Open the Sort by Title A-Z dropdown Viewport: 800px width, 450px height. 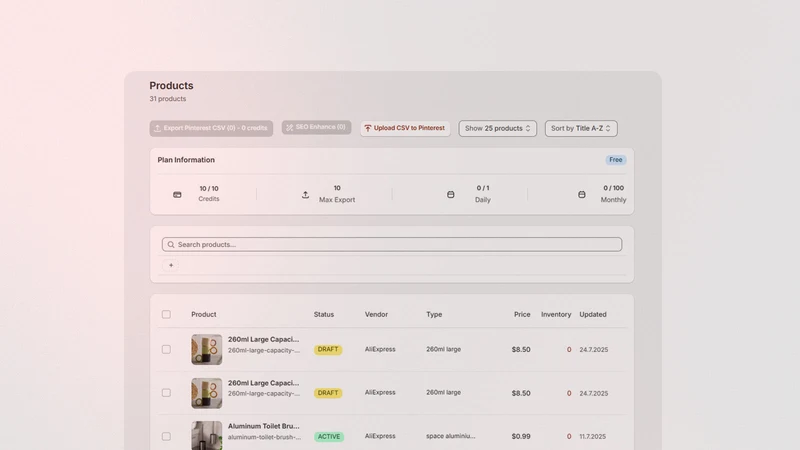(581, 128)
